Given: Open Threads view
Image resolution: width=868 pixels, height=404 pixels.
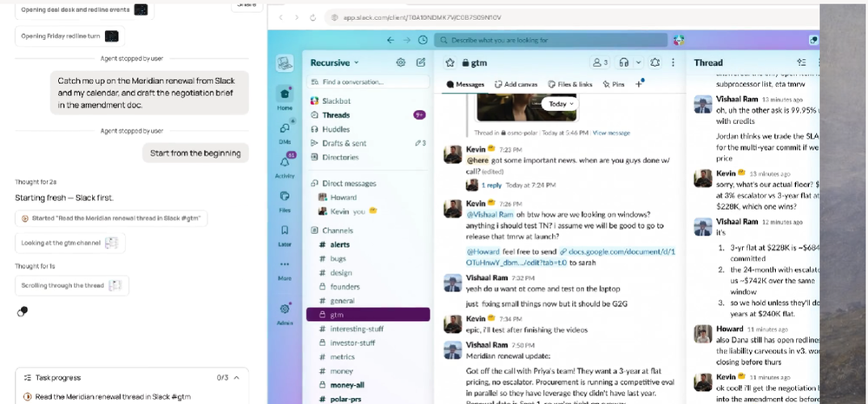Looking at the screenshot, I should point(367,115).
